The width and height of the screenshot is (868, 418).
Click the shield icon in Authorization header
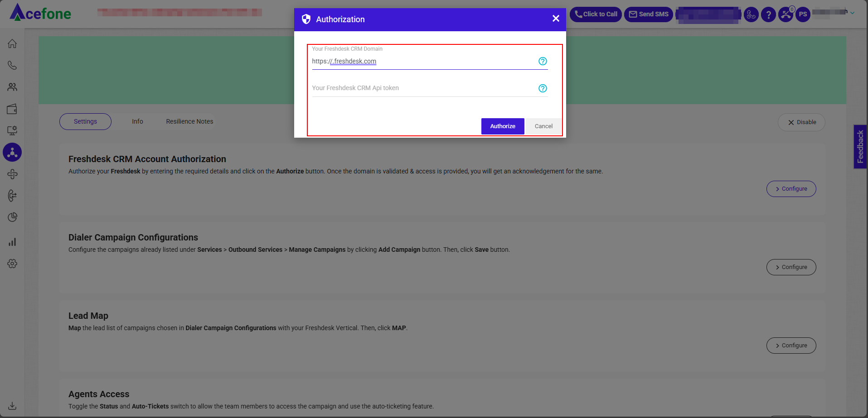(x=306, y=19)
